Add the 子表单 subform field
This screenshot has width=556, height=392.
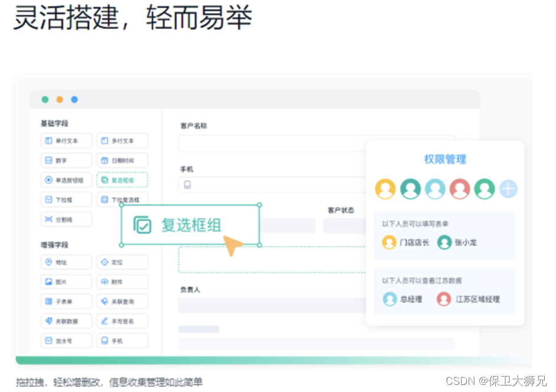point(66,302)
